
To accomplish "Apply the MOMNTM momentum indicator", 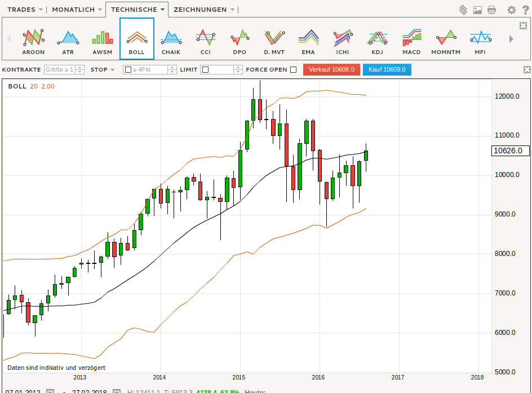I will click(446, 42).
